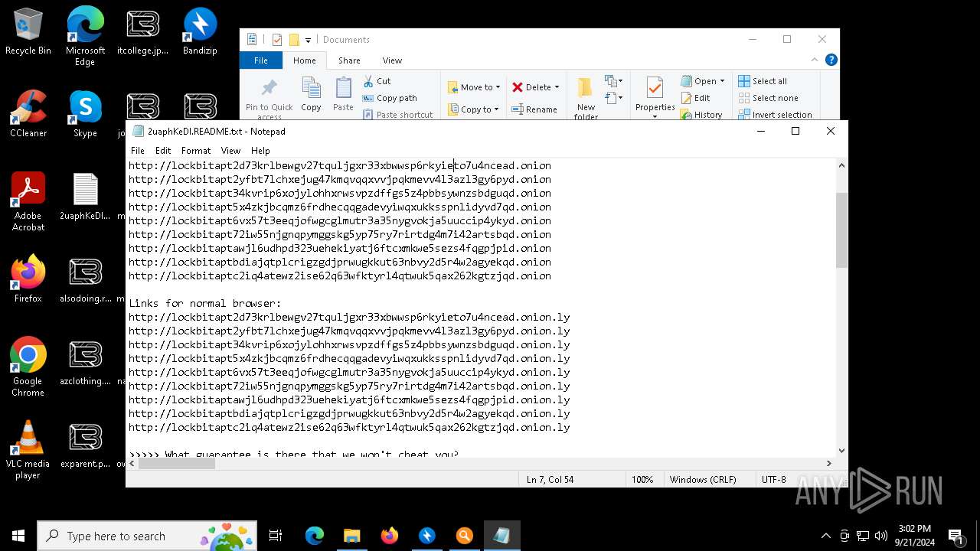
Task: Switch to the Share tab in Explorer
Action: tap(349, 60)
